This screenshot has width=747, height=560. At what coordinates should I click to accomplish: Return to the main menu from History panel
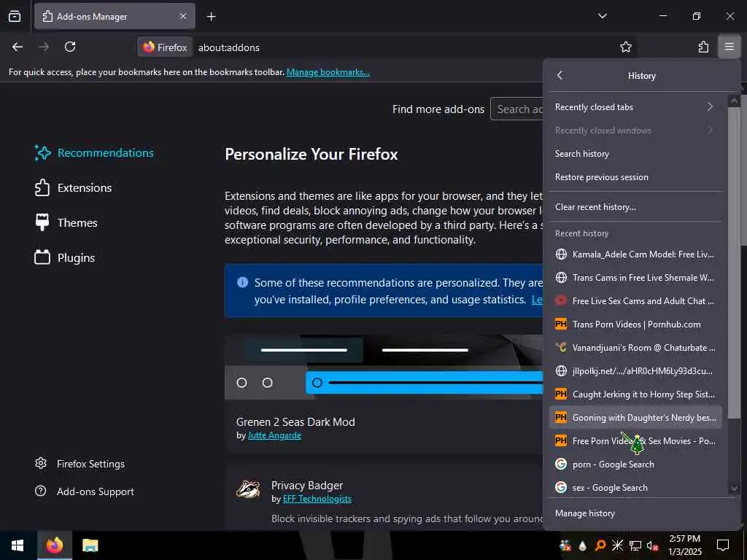tap(560, 75)
